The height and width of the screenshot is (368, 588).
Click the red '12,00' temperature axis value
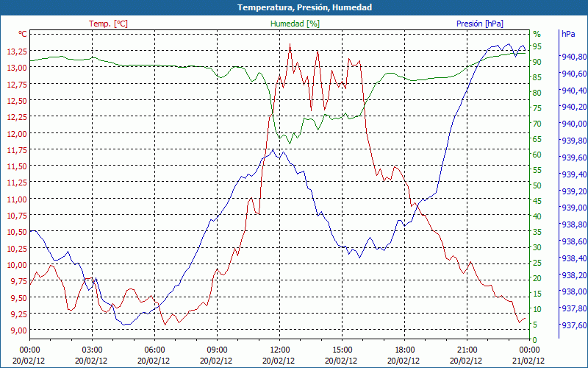point(17,134)
